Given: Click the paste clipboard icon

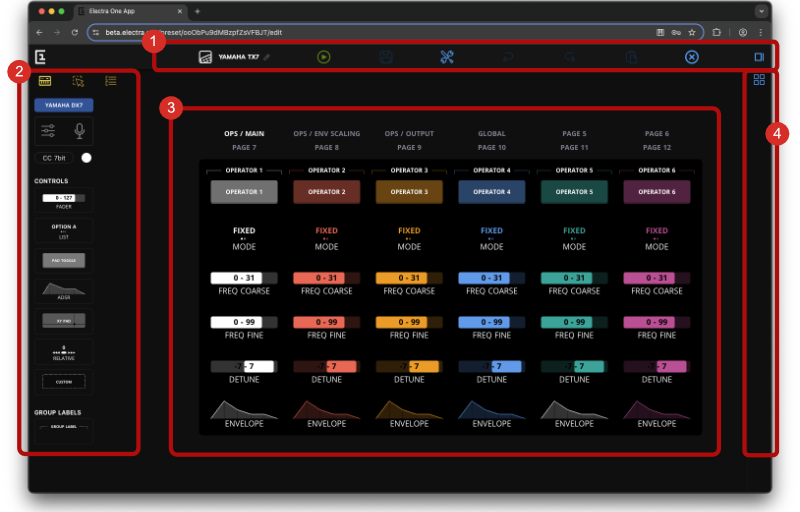Looking at the screenshot, I should pos(632,57).
